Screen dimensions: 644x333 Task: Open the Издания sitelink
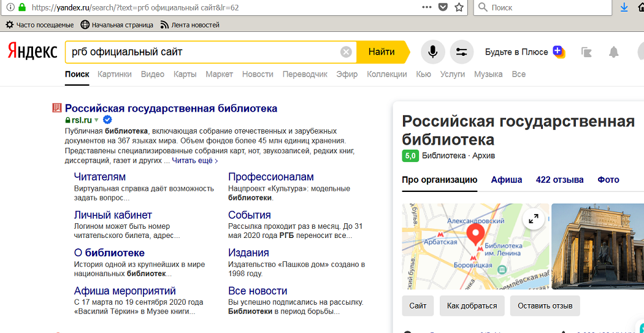[x=248, y=253]
